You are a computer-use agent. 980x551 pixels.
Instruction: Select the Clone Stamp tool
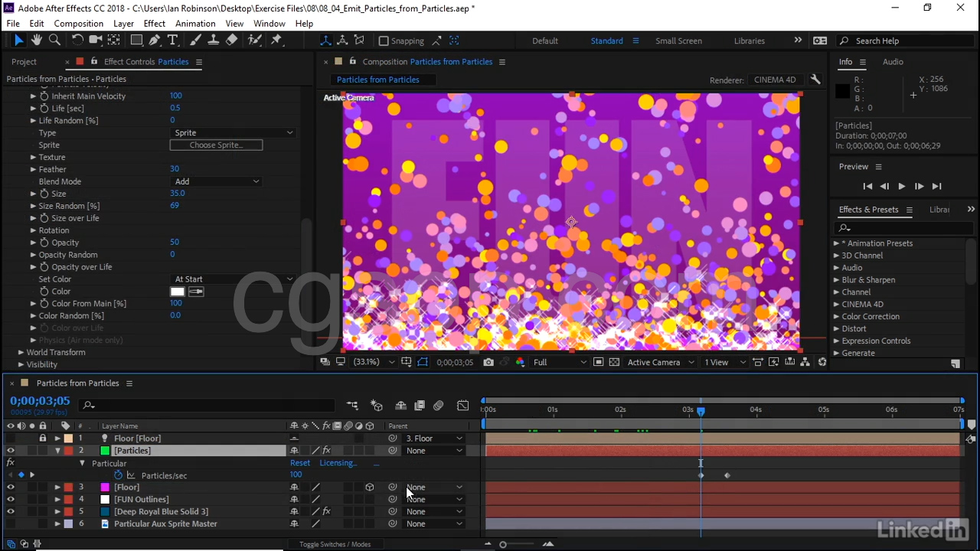click(214, 41)
